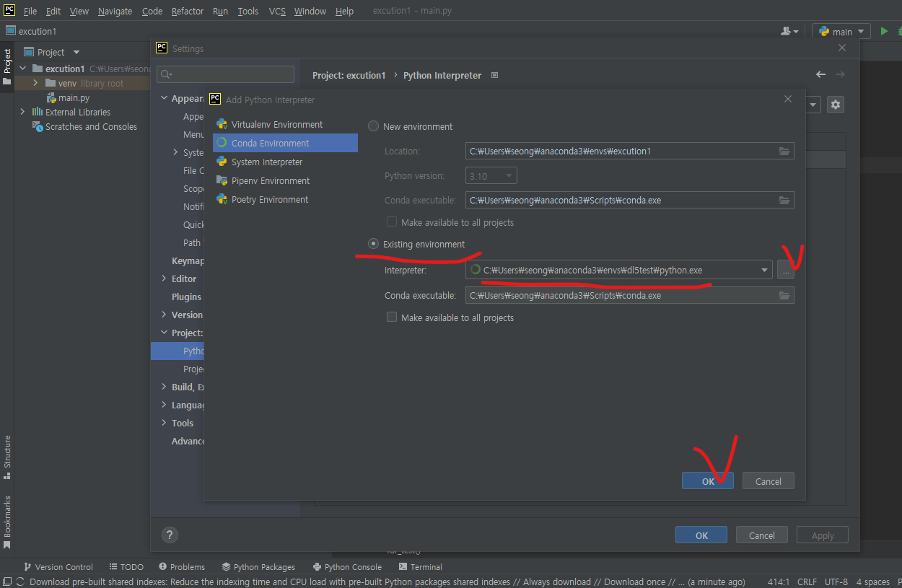Screen dimensions: 902x588
Task: Check the Existing environment's 'Make available to all projects'
Action: tap(392, 317)
